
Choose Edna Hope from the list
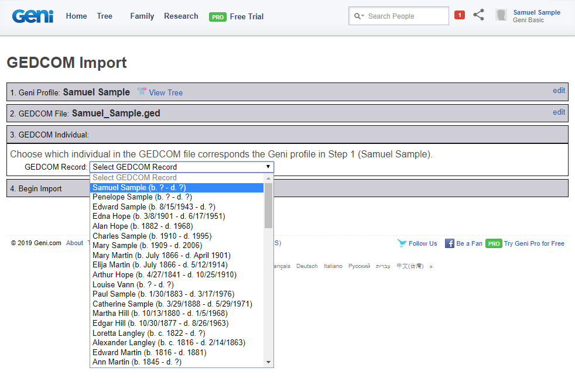tap(176, 216)
